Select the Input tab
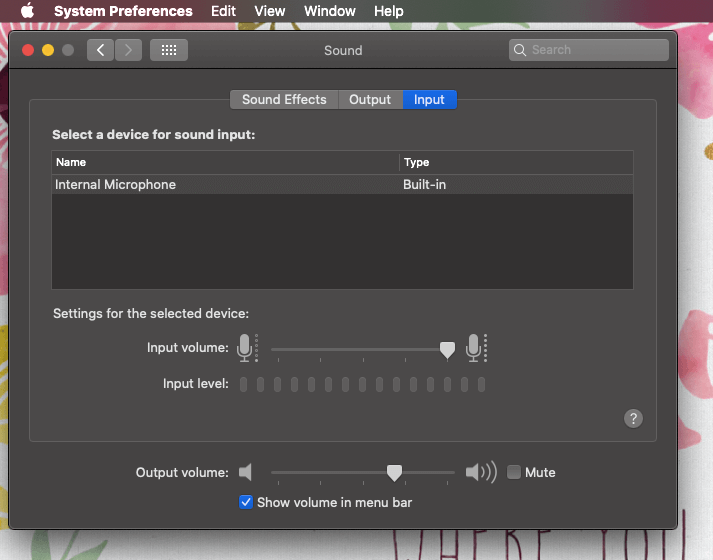Image resolution: width=713 pixels, height=560 pixels. 429,99
